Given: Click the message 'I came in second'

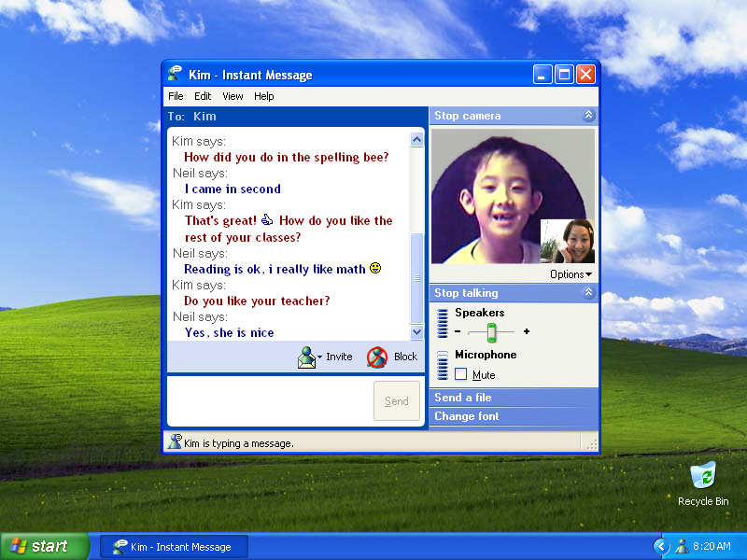Looking at the screenshot, I should 233,189.
